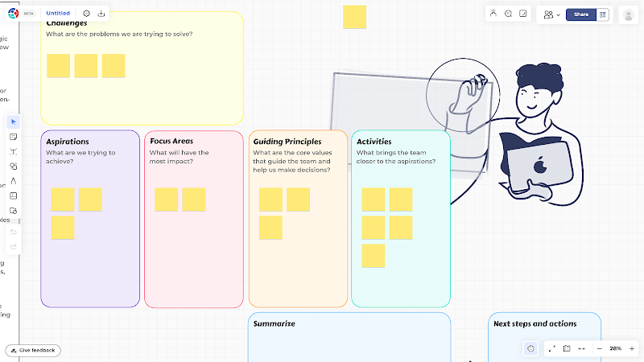The image size is (644, 362).
Task: Toggle the active hand/pointer mode icon beside zoom bar
Action: click(x=530, y=348)
